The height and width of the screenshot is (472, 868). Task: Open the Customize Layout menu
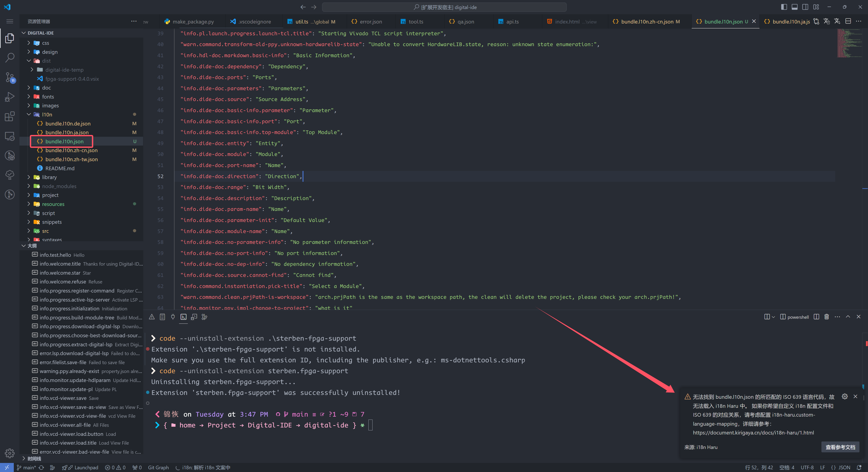tap(816, 7)
